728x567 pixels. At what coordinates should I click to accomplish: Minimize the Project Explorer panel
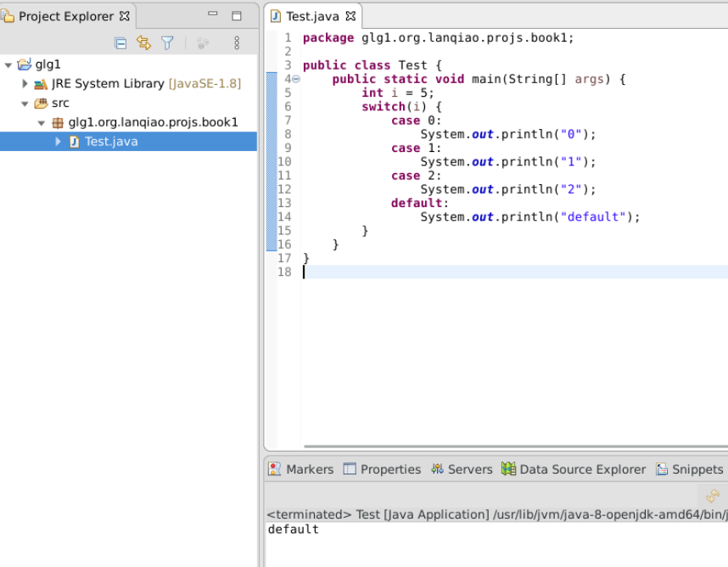tap(213, 14)
